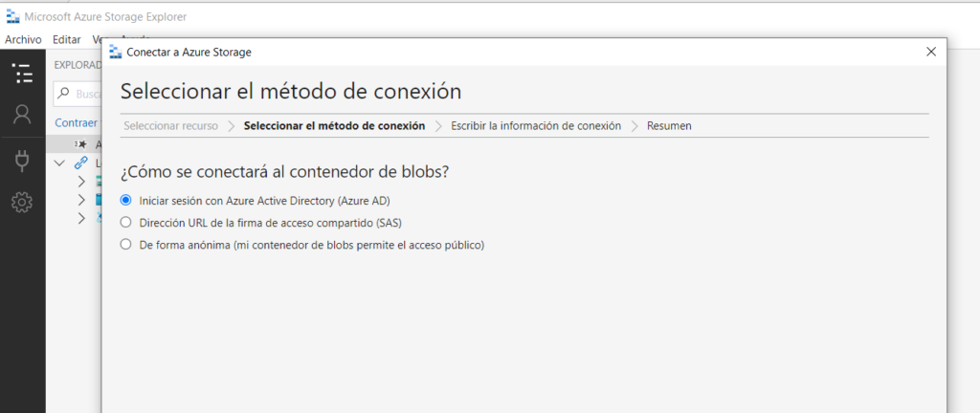This screenshot has width=980, height=413.
Task: Collapse the tree node beside link icon
Action: 59,163
